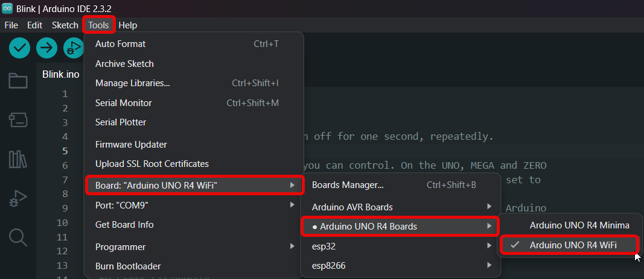
Task: Expand the esp32 boards submenu
Action: [401, 246]
